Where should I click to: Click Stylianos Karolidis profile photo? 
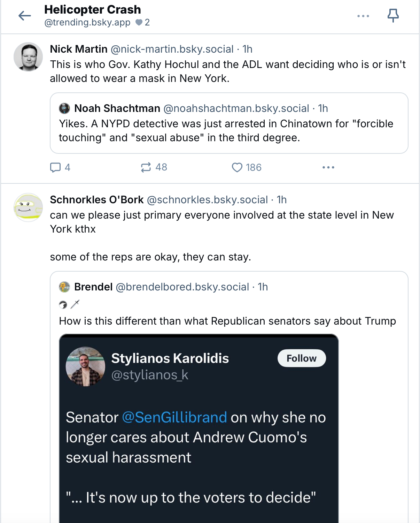coord(85,366)
